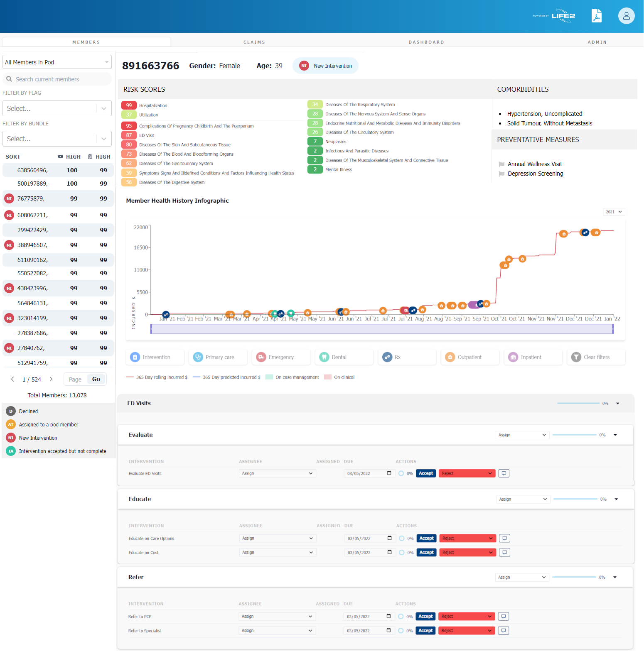The height and width of the screenshot is (656, 644).
Task: Collapse the Refer section arrow
Action: point(615,577)
